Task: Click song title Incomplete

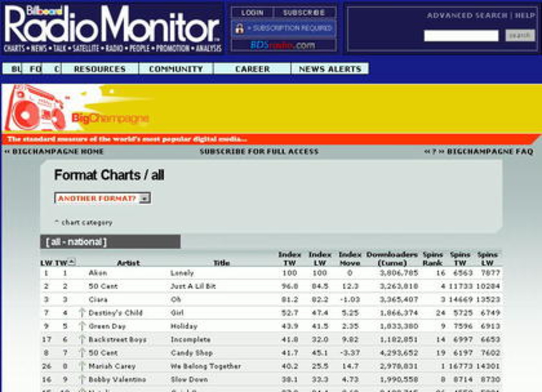Action: click(x=190, y=340)
